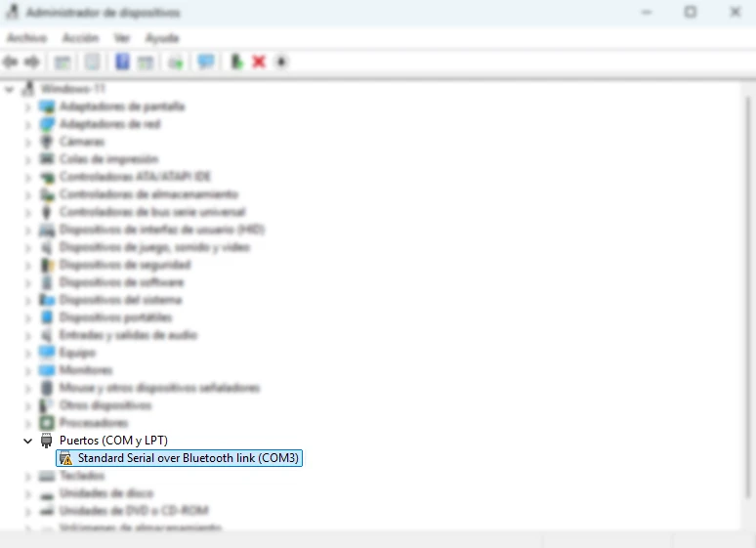
Task: Select the Procesadores tree item
Action: (x=94, y=423)
